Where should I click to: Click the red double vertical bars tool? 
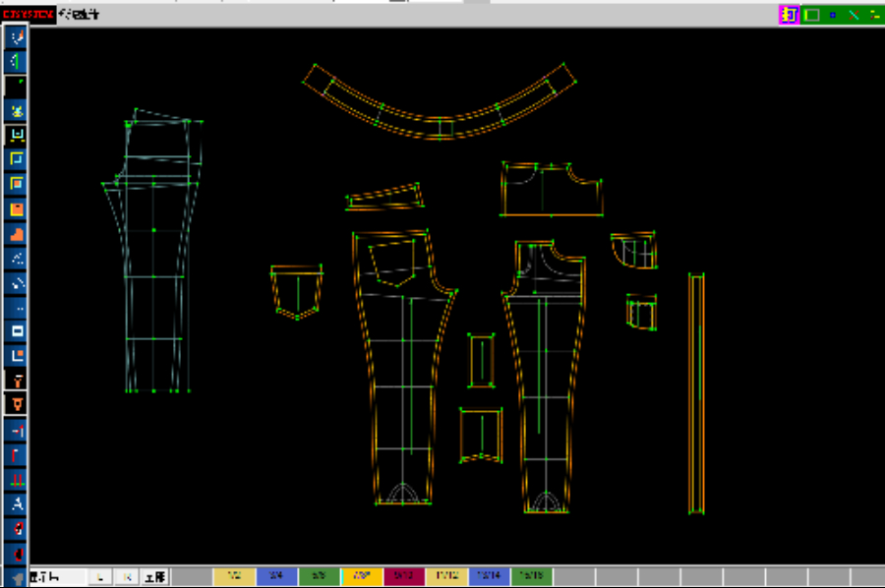(x=17, y=479)
